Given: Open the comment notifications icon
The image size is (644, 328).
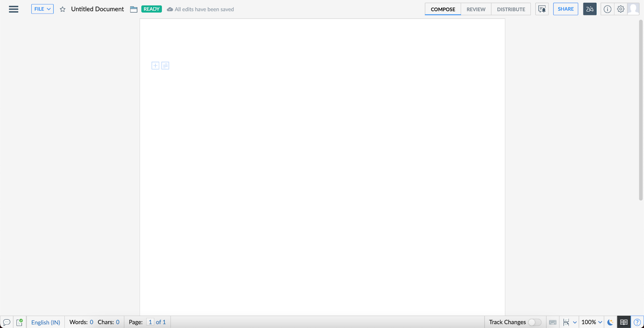Looking at the screenshot, I should (542, 9).
